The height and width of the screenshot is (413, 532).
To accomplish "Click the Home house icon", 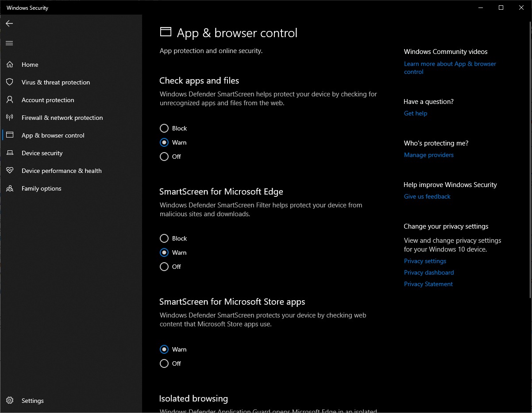I will coord(9,65).
